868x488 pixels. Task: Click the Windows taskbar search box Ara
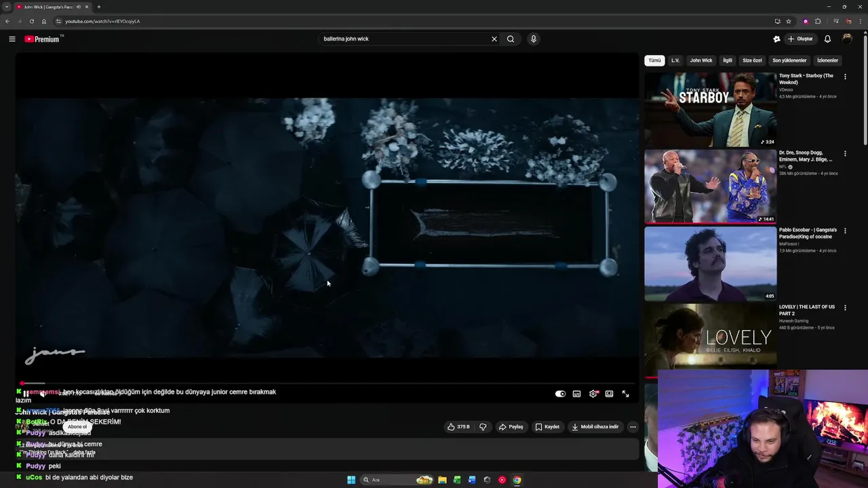point(398,480)
